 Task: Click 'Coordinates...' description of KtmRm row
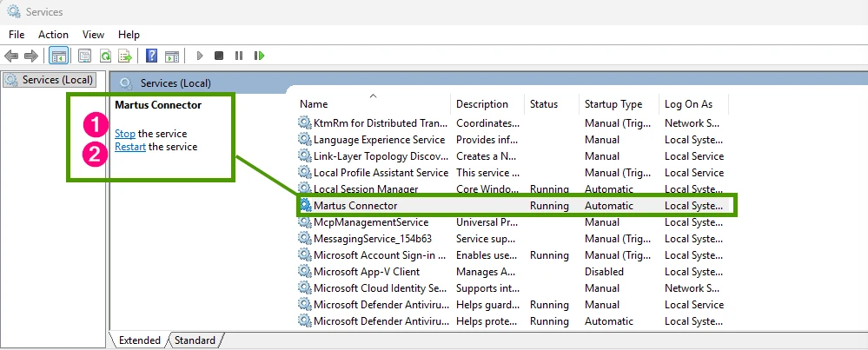click(x=487, y=123)
